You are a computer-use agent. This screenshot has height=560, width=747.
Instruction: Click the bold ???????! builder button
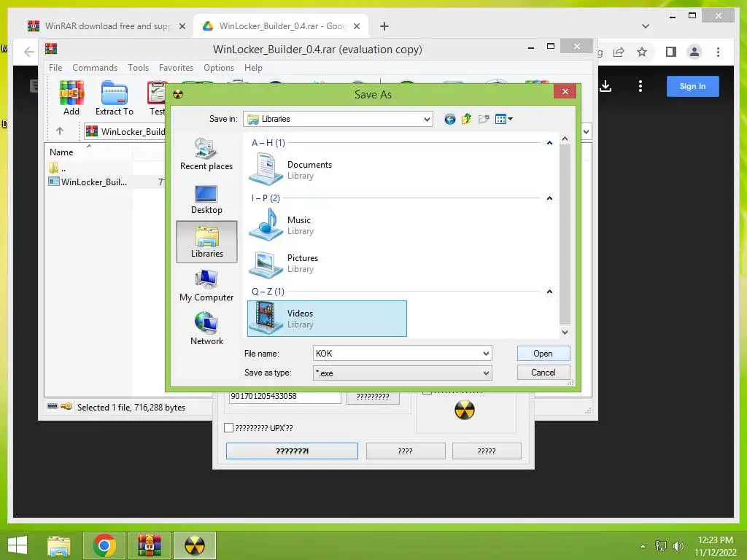(292, 451)
